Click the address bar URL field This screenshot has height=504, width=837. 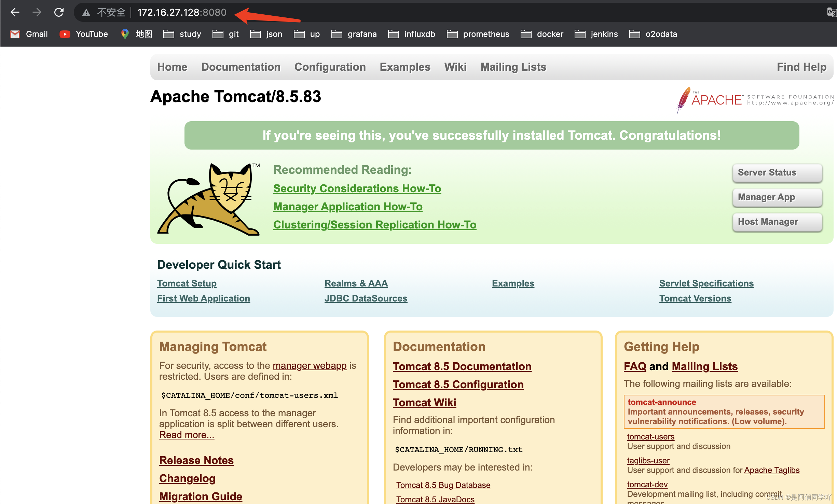point(182,12)
